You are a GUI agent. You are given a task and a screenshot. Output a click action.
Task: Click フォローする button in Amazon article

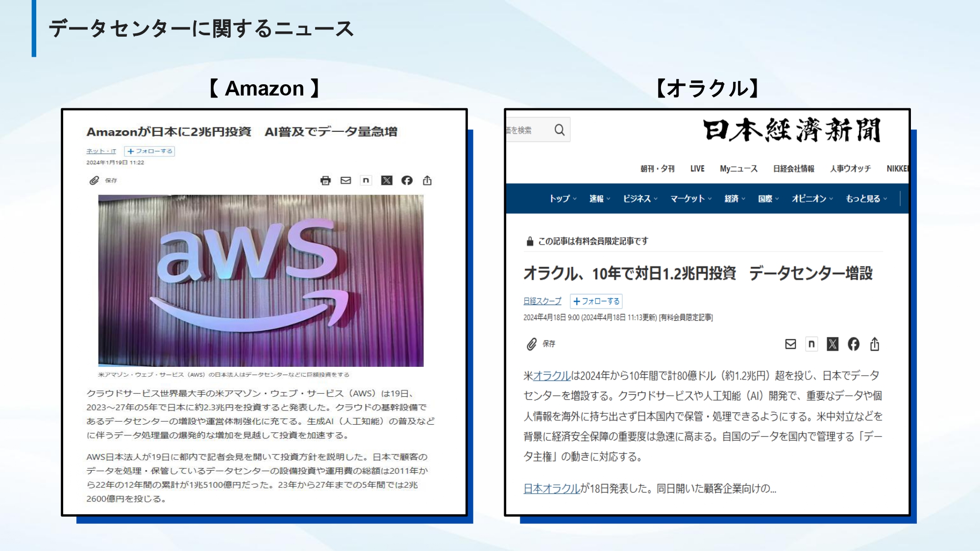(x=149, y=151)
